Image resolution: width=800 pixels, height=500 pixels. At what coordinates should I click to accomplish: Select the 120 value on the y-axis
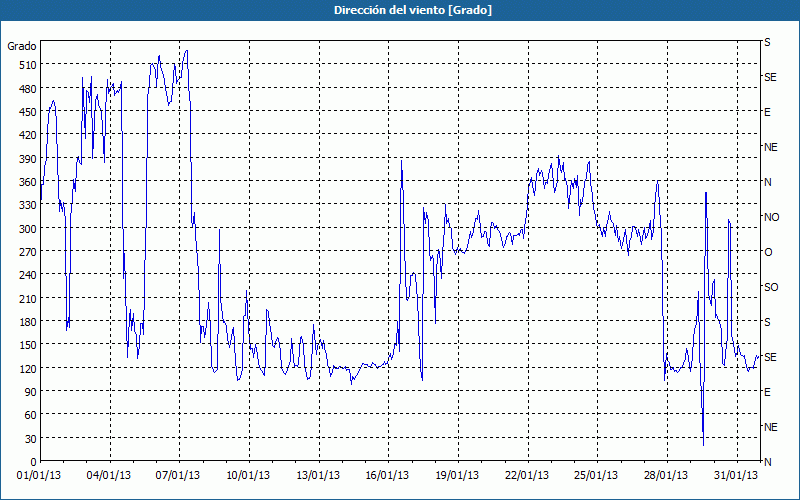[28, 368]
